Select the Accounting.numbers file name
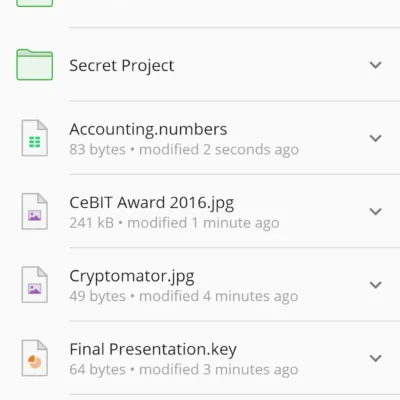 [148, 129]
